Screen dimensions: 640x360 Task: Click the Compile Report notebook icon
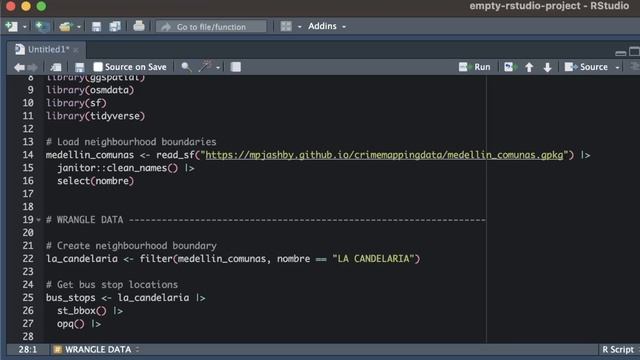pyautogui.click(x=236, y=67)
